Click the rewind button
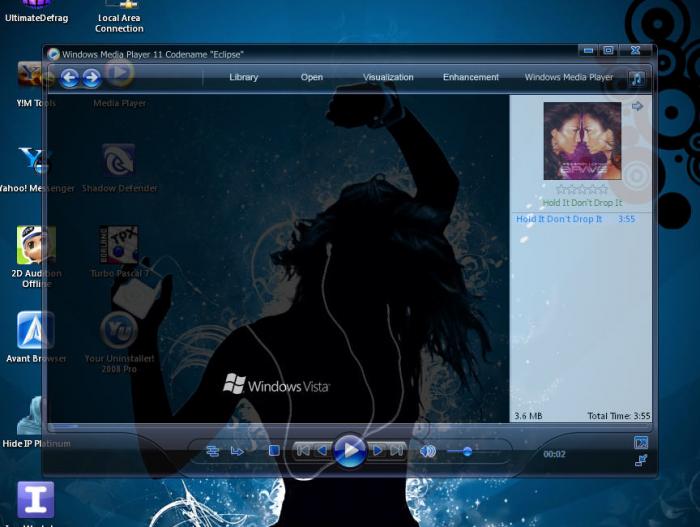Screen dimensions: 700x527 tap(321, 451)
